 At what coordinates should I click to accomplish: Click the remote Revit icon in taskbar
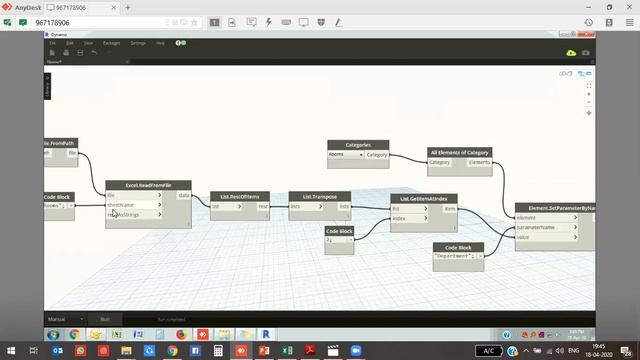266,335
